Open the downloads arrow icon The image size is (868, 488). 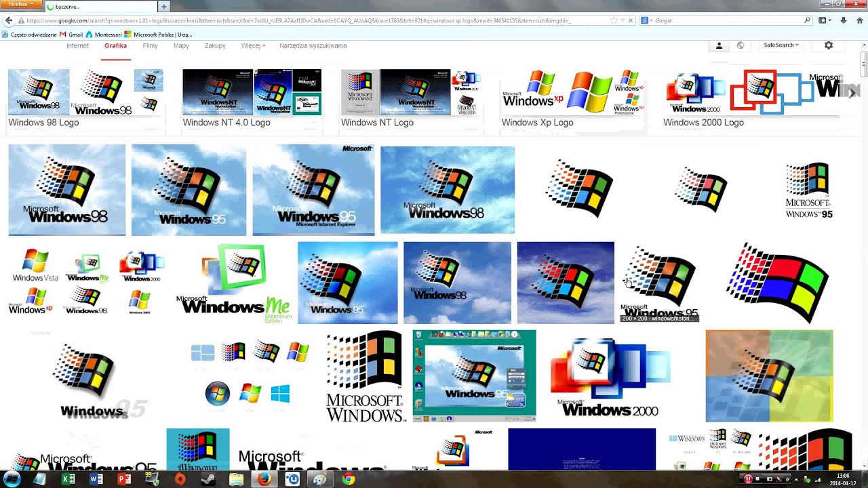pyautogui.click(x=843, y=20)
